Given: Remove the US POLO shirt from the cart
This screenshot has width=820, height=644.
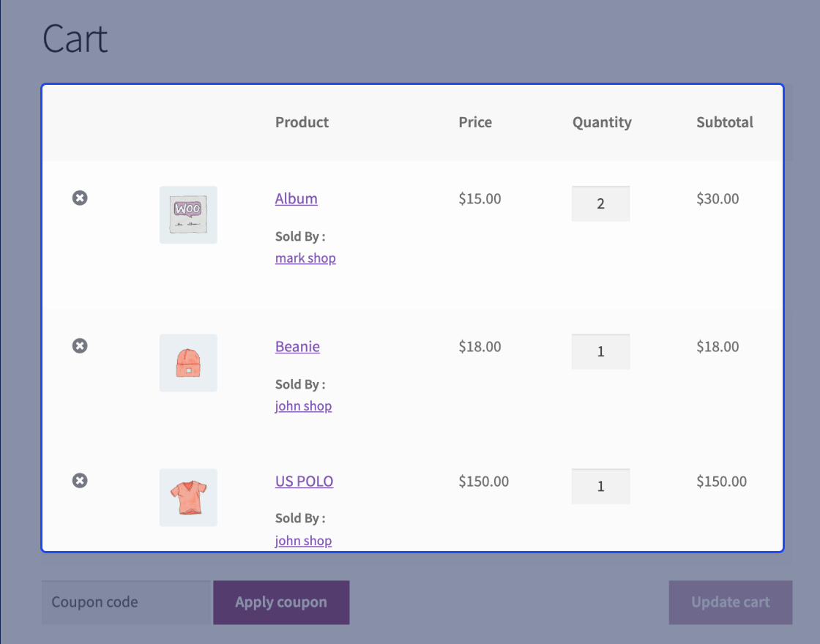Looking at the screenshot, I should click(x=80, y=480).
